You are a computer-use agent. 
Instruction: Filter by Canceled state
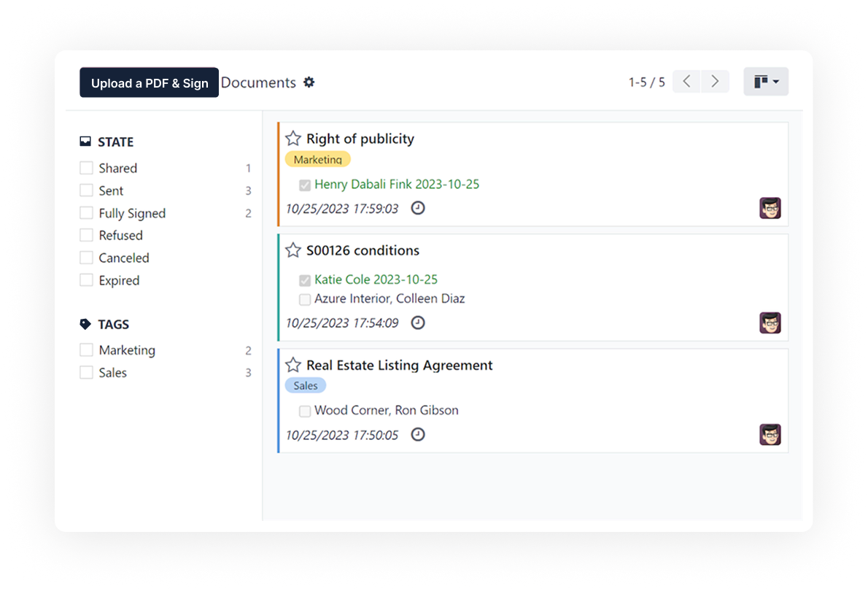pyautogui.click(x=86, y=258)
